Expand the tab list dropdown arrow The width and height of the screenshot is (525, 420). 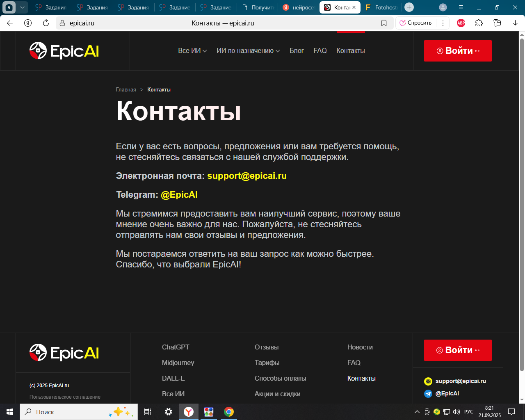[22, 7]
